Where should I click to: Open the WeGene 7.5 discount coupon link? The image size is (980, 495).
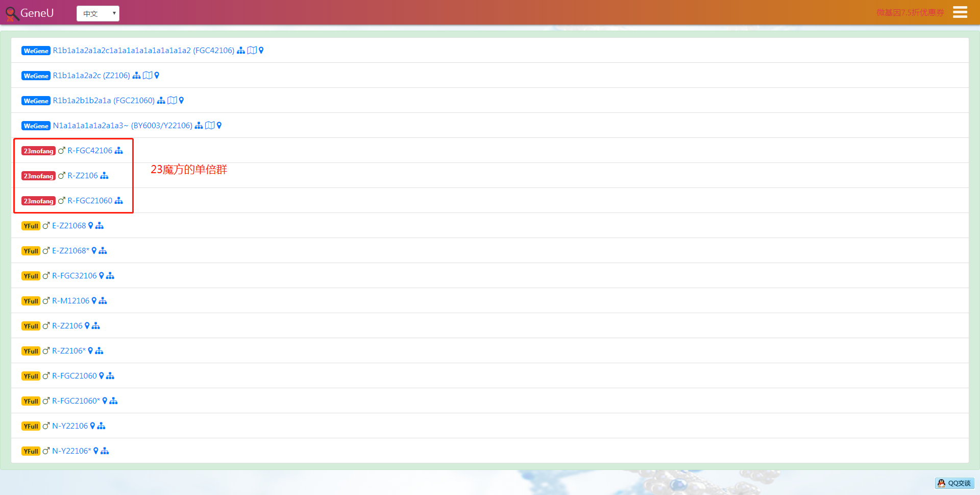(910, 12)
